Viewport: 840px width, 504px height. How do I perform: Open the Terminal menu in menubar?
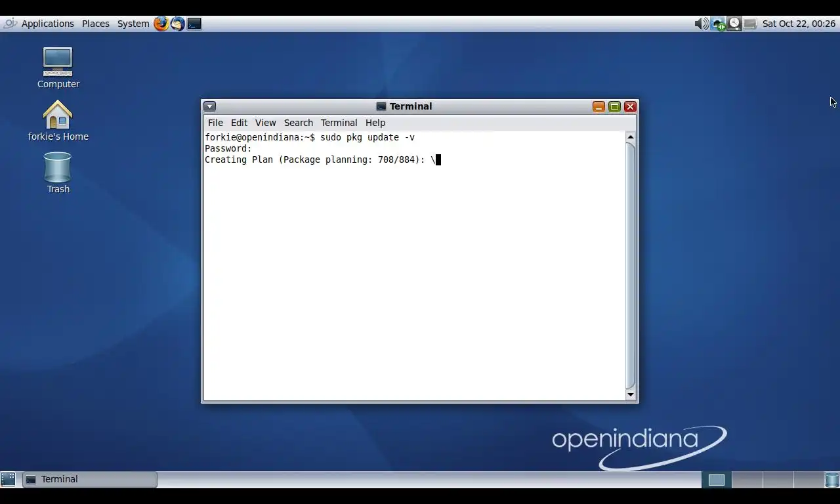[339, 123]
